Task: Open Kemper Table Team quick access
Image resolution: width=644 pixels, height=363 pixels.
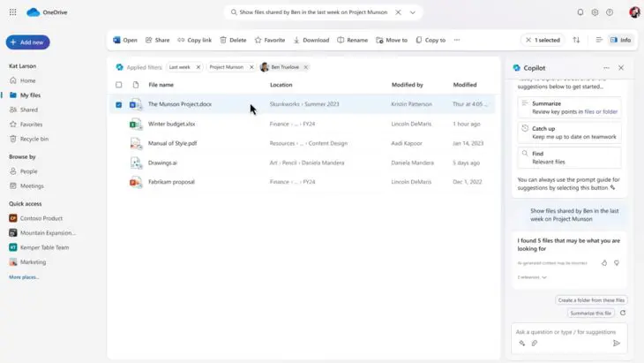Action: [44, 247]
